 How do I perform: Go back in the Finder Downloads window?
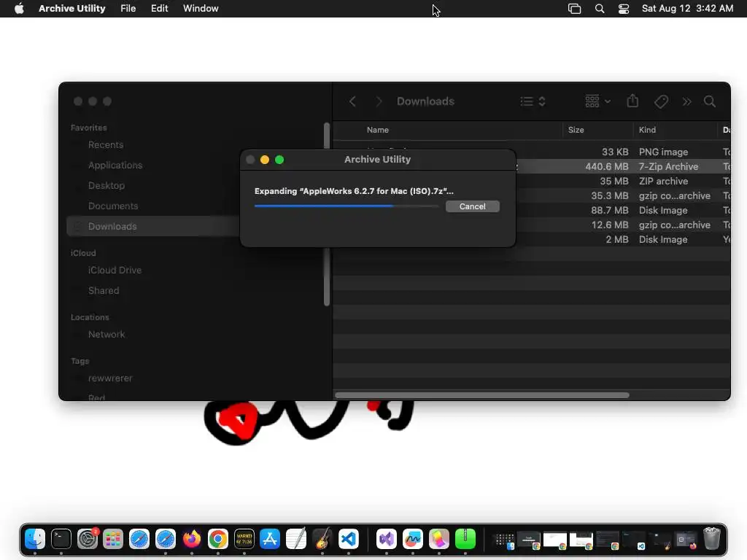click(352, 101)
